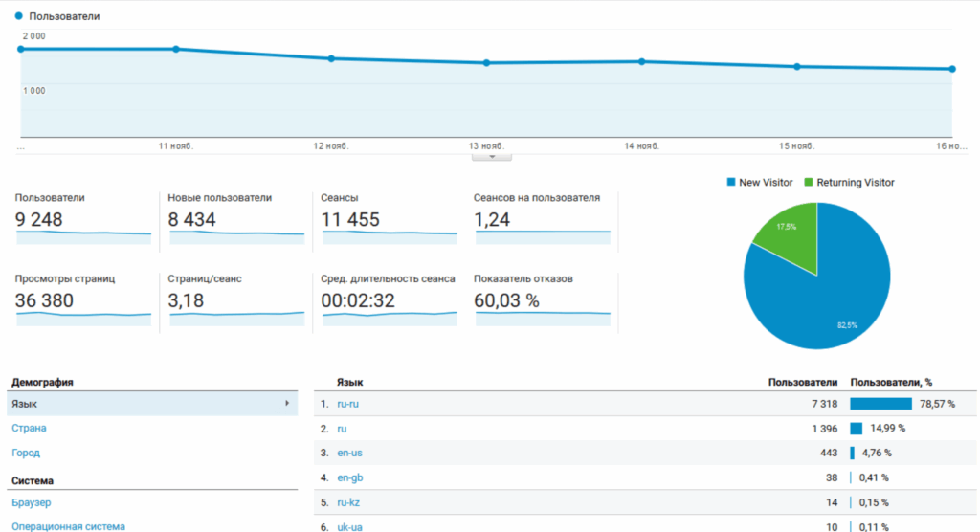Click the arrow next to Язык
Image resolution: width=980 pixels, height=532 pixels.
[286, 404]
